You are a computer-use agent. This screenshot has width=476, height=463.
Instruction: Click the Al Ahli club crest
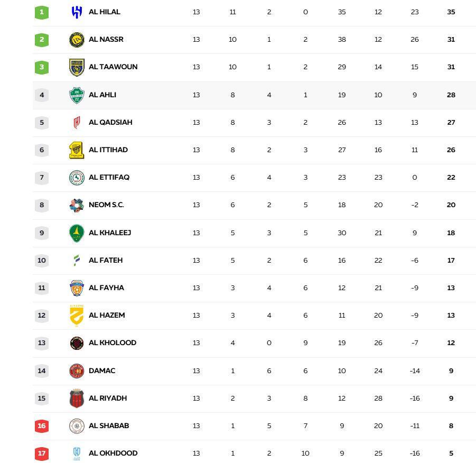(76, 95)
